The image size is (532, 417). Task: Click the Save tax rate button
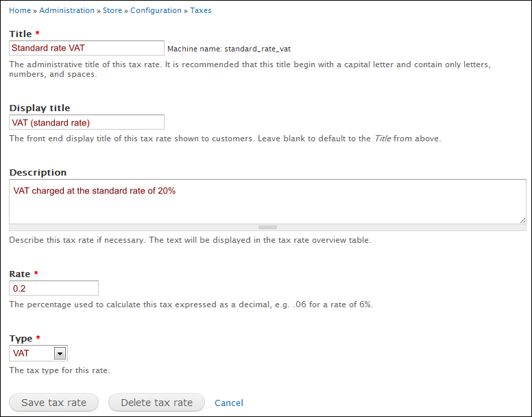tap(53, 403)
